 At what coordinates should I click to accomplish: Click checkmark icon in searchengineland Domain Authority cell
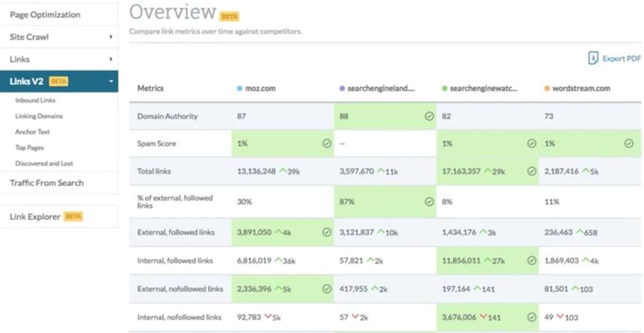[x=429, y=116]
